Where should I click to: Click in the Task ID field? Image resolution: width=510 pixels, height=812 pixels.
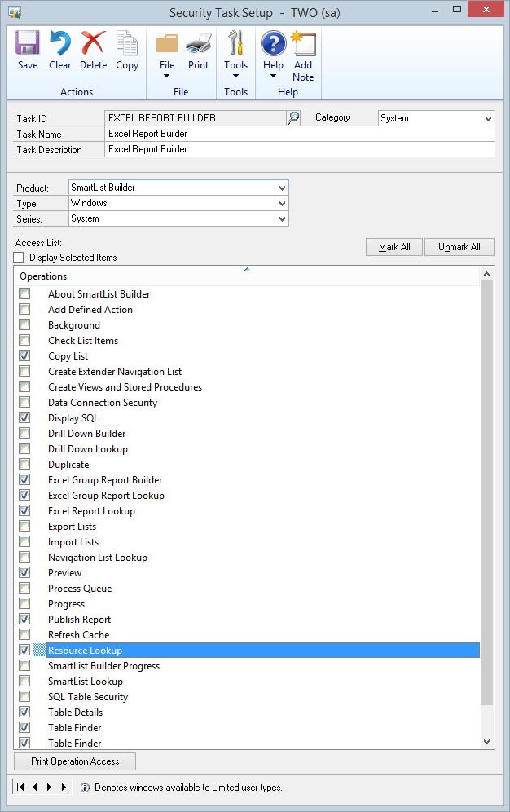coord(196,118)
